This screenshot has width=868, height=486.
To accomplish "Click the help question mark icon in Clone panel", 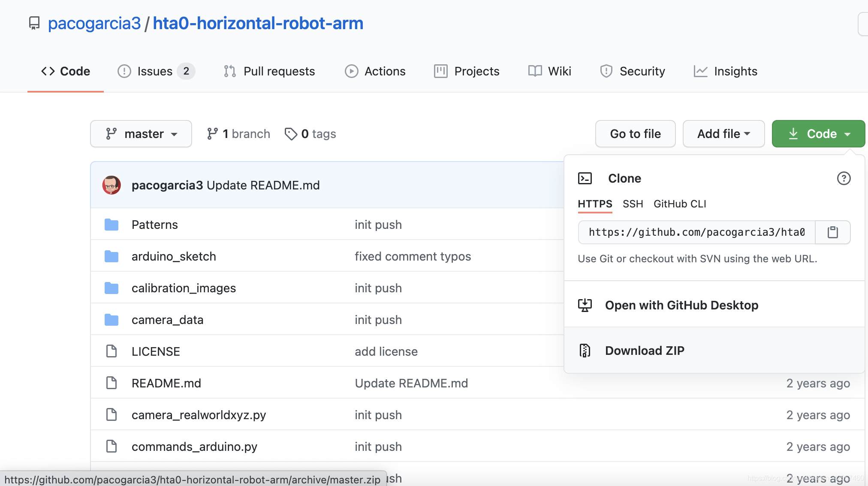I will 844,178.
